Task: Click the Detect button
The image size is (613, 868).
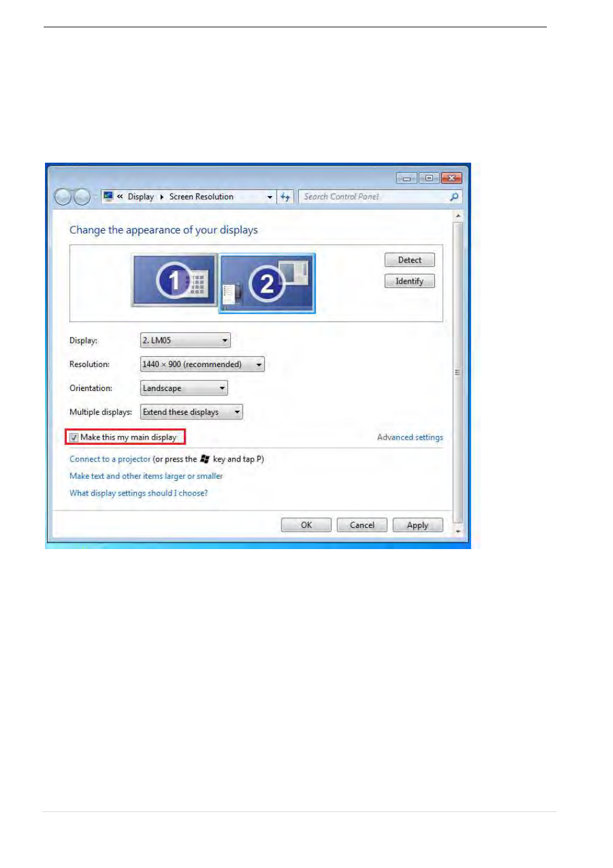Action: pyautogui.click(x=410, y=260)
